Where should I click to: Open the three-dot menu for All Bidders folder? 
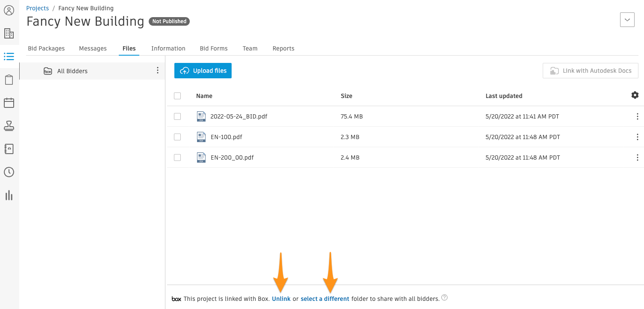[x=158, y=70]
